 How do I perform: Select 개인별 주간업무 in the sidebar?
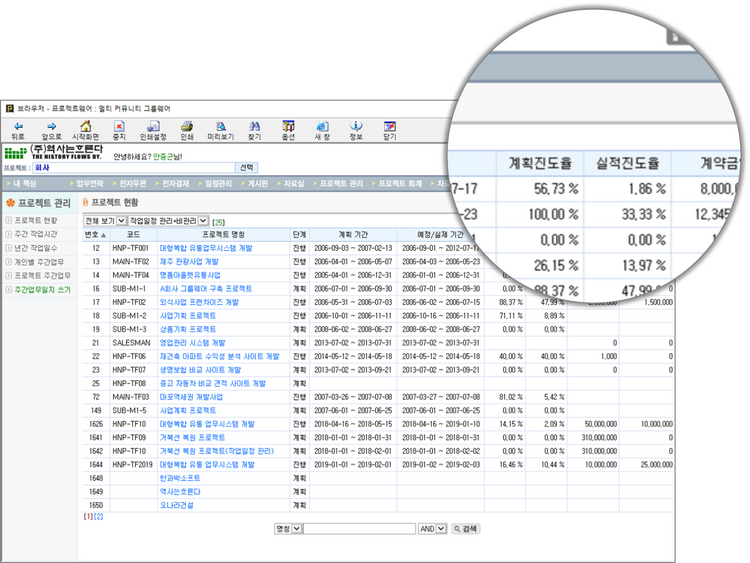[x=39, y=262]
